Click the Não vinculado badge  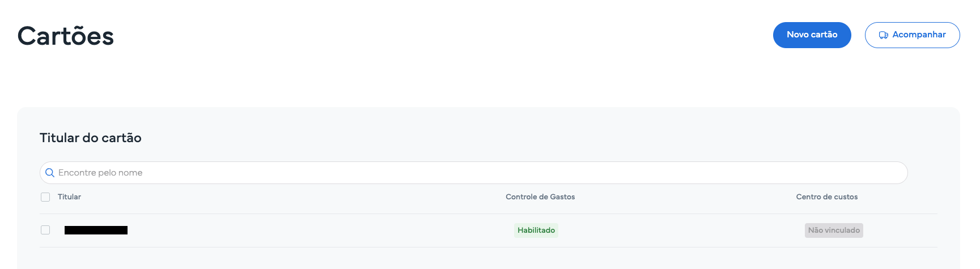click(x=834, y=230)
